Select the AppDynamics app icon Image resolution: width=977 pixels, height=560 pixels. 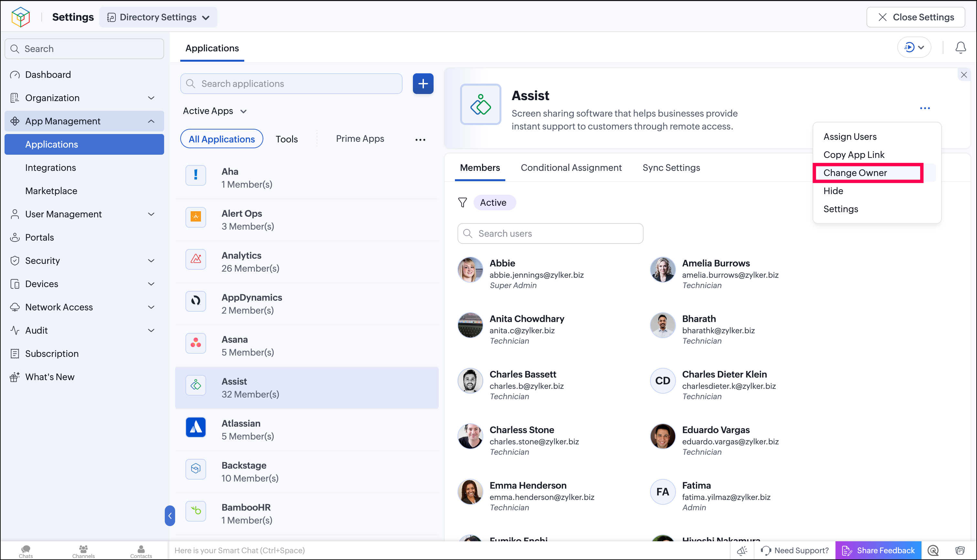click(x=196, y=301)
